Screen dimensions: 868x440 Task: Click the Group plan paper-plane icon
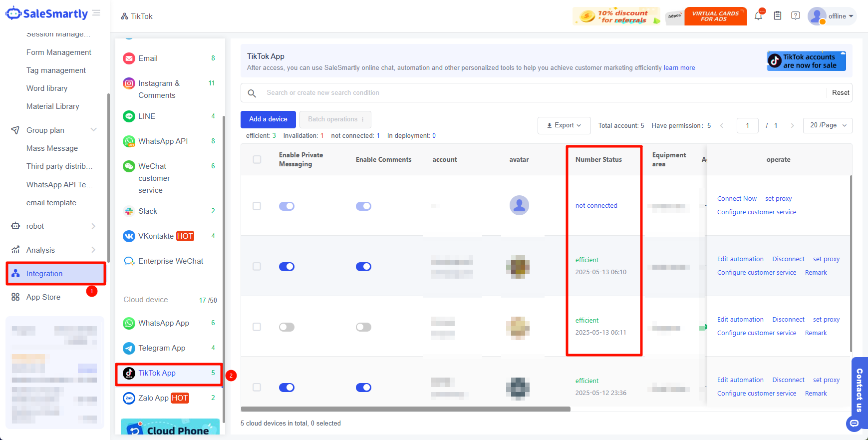point(15,130)
